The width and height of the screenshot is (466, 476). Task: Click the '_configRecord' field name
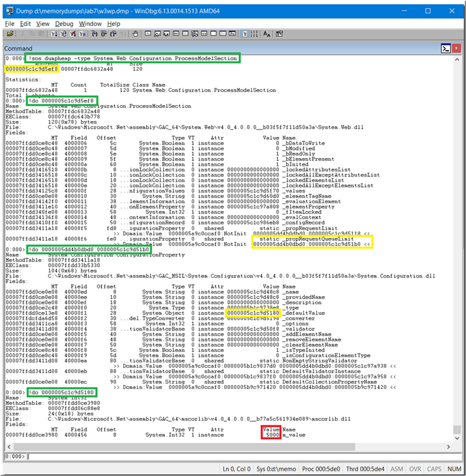(x=304, y=223)
